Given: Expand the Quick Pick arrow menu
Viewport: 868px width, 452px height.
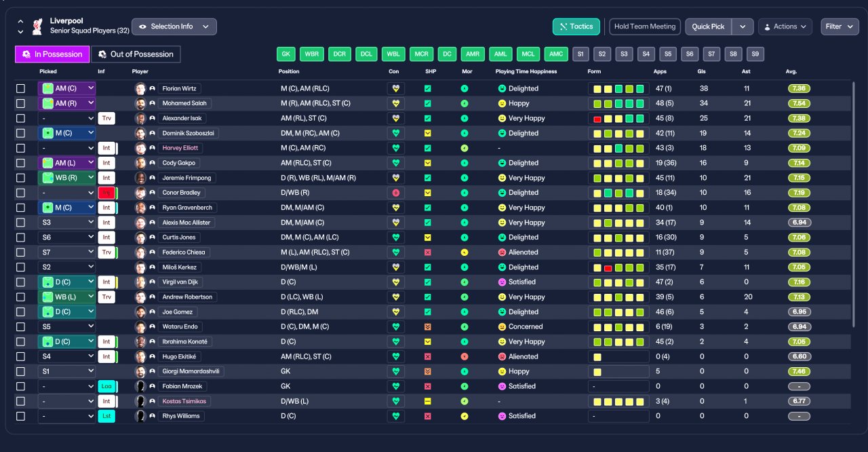Looking at the screenshot, I should 742,26.
